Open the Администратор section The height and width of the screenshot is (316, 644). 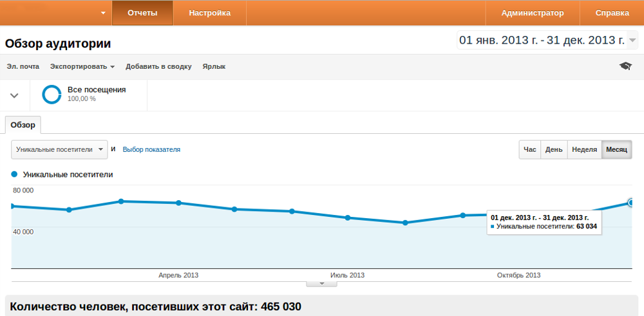pyautogui.click(x=532, y=13)
